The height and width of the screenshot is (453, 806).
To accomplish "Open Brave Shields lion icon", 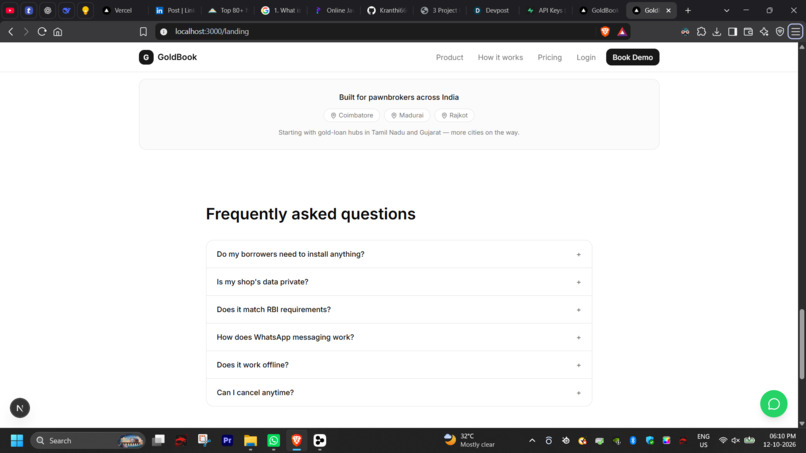I will pos(605,31).
